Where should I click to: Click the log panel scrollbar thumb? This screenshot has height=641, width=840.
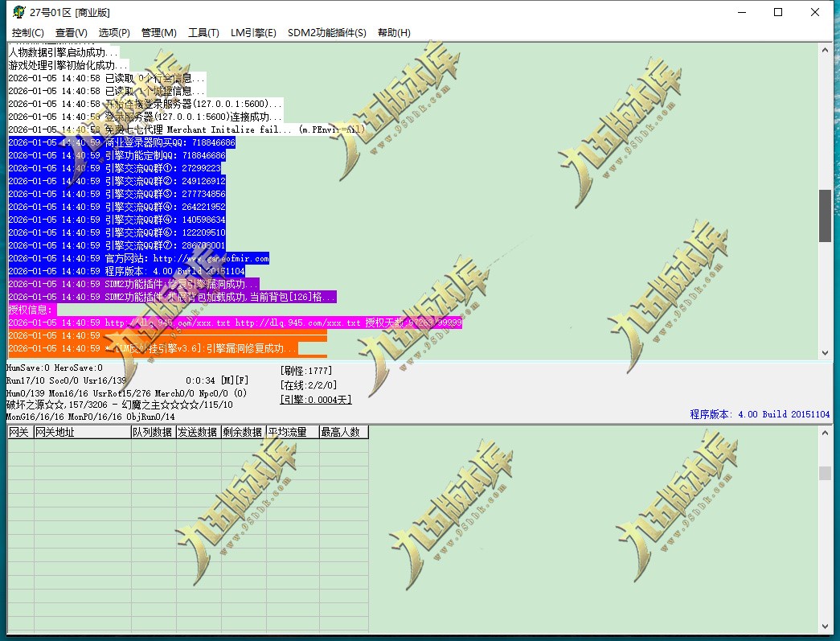[x=825, y=216]
